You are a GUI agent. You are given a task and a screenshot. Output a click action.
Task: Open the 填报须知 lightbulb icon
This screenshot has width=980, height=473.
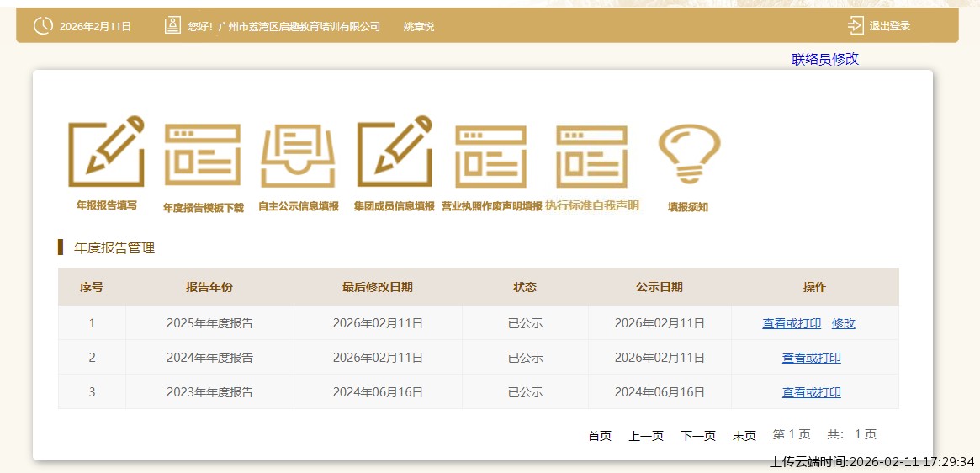(x=688, y=155)
